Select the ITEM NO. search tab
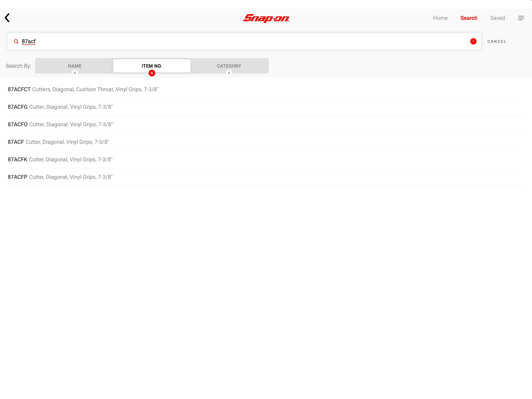Screen dimensions: 532x399 point(152,66)
